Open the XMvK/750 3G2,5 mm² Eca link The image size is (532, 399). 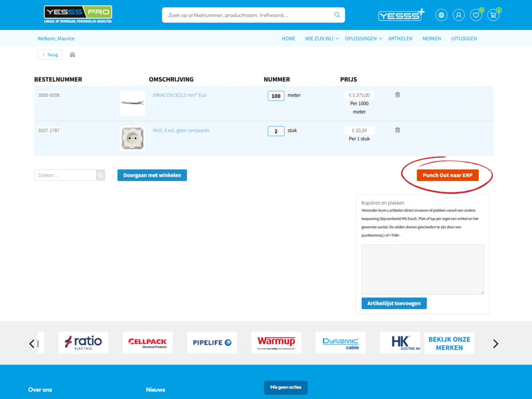(180, 95)
